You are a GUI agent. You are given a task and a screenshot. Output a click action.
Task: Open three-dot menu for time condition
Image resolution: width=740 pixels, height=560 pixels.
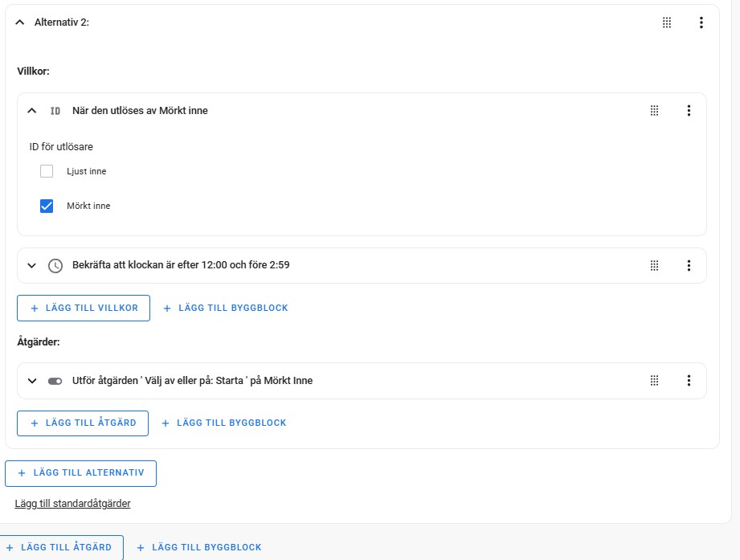point(689,265)
